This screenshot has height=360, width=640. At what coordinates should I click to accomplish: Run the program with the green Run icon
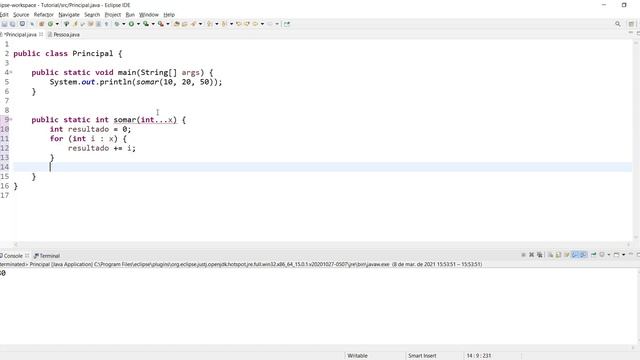(x=131, y=24)
